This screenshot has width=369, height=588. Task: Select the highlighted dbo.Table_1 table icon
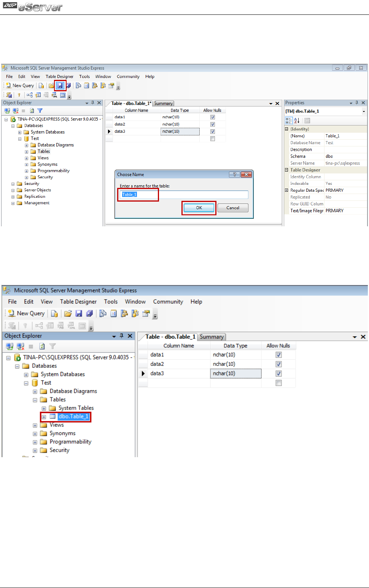[x=52, y=416]
